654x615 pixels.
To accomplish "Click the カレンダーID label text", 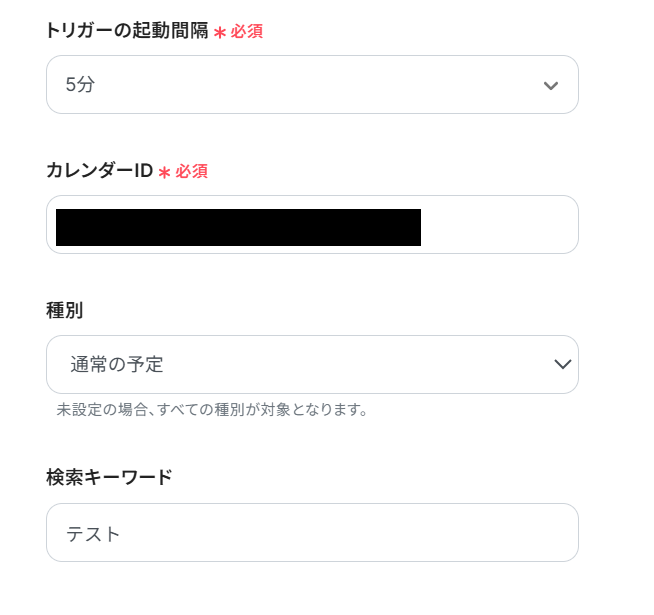I will tap(99, 171).
